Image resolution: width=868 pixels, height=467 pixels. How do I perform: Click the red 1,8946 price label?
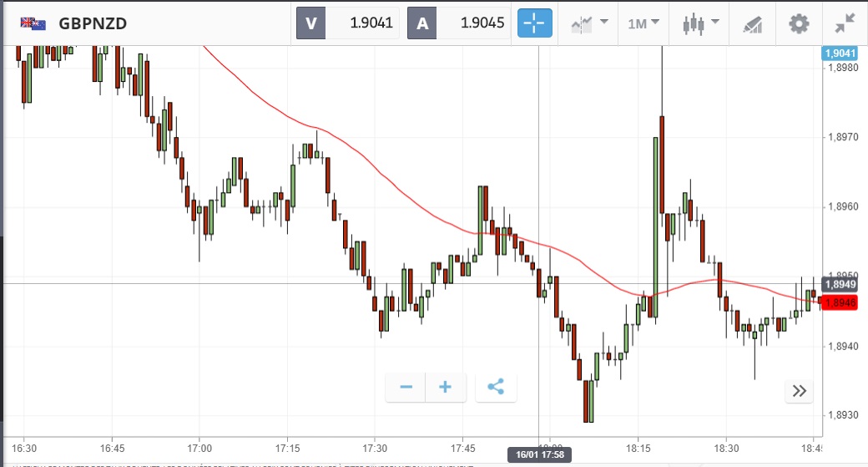(840, 302)
